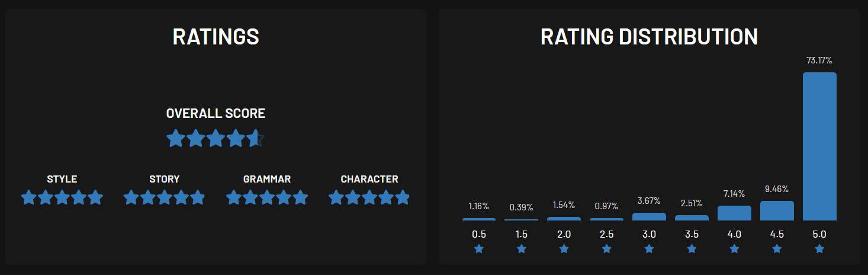Click the 2.51% bar for 3.5
The width and height of the screenshot is (868, 275).
(x=692, y=218)
